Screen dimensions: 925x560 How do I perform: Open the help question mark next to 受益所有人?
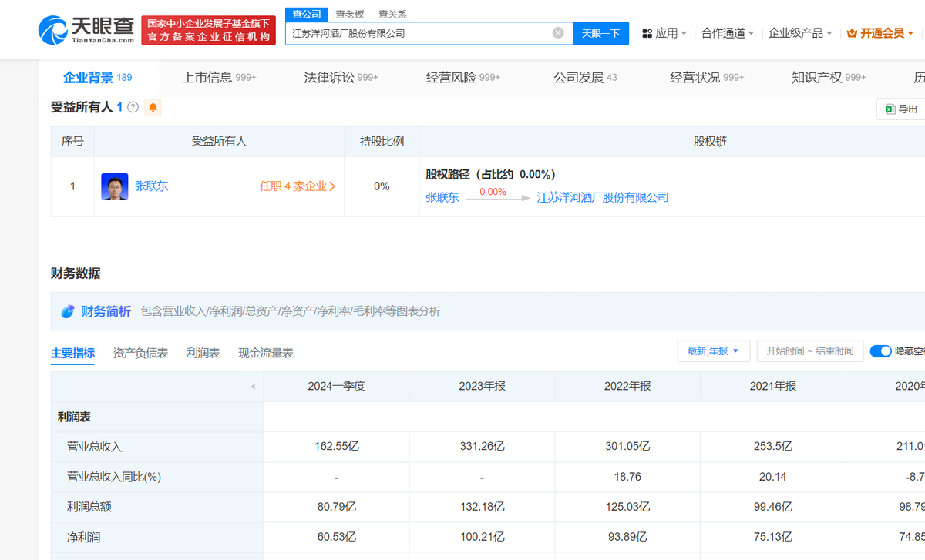133,108
